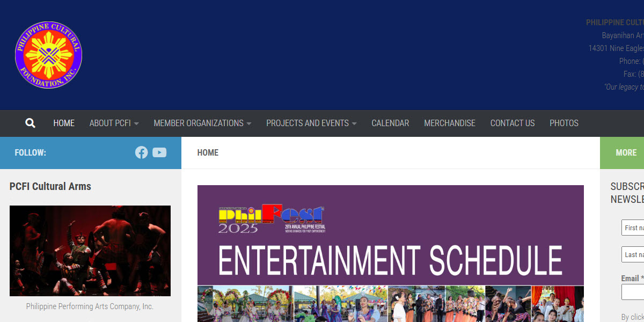
Task: Click the PCFI Cultural Arms performance photo
Action: [90, 251]
